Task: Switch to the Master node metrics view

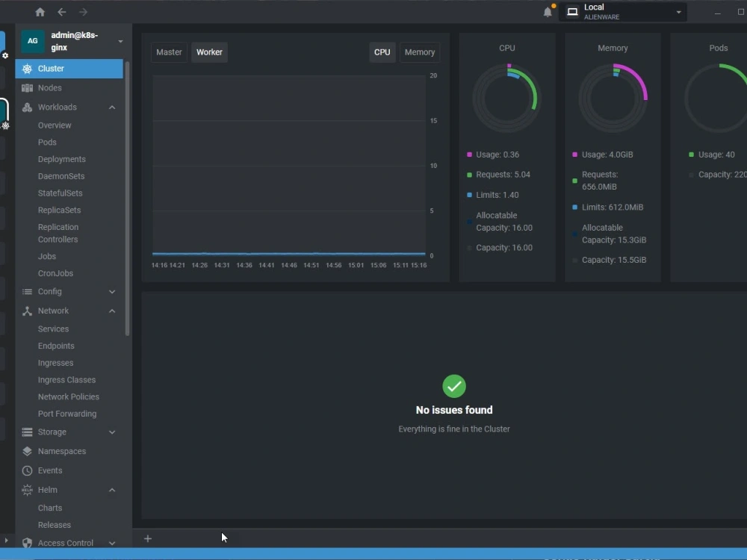Action: [169, 52]
